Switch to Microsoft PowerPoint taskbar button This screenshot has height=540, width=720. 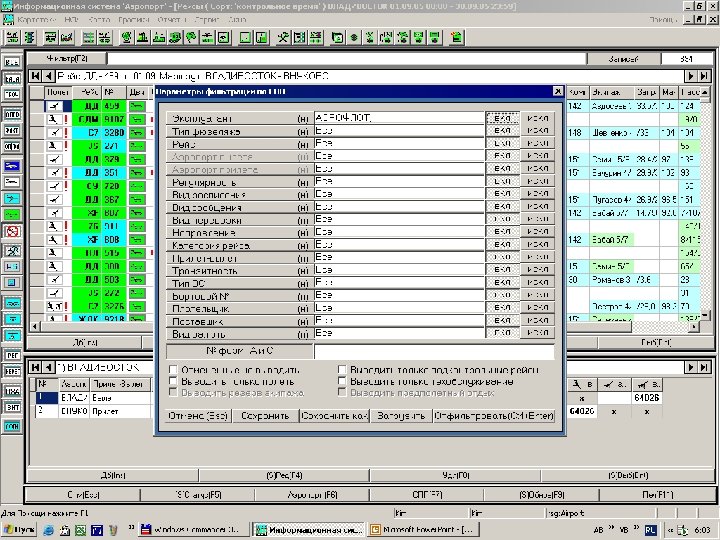[x=424, y=530]
